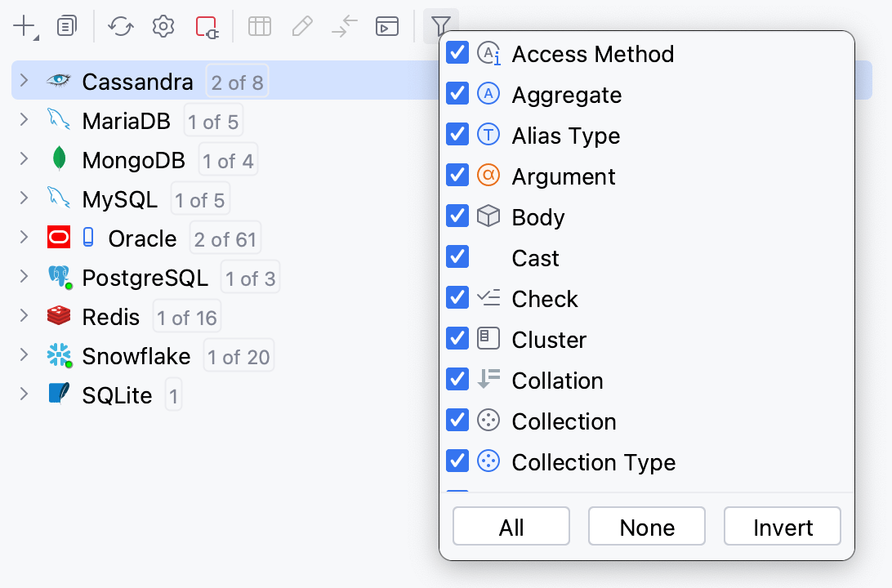This screenshot has height=588, width=892.
Task: Open data source settings via gear icon
Action: [x=163, y=25]
